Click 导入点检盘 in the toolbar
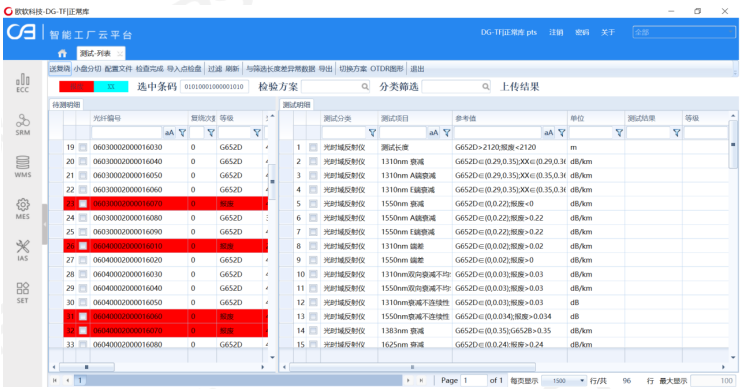Image resolution: width=742 pixels, height=389 pixels. coord(184,69)
